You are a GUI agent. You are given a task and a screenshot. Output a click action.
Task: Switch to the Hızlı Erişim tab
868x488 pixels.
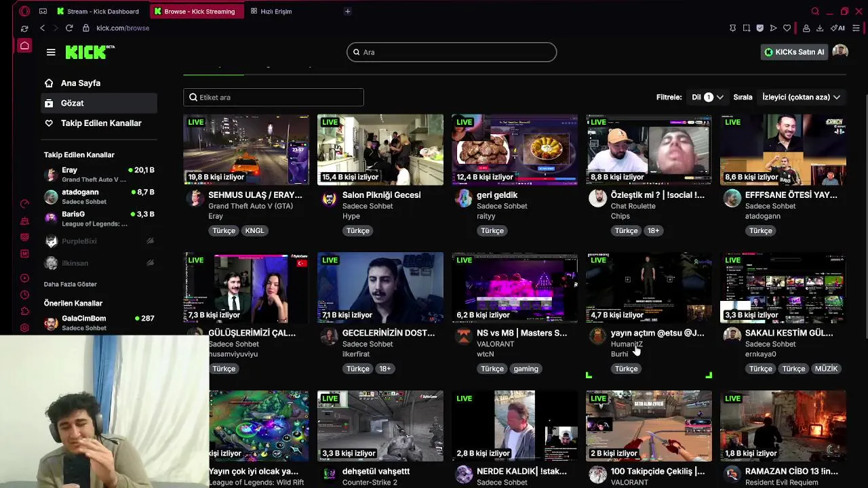tap(273, 11)
